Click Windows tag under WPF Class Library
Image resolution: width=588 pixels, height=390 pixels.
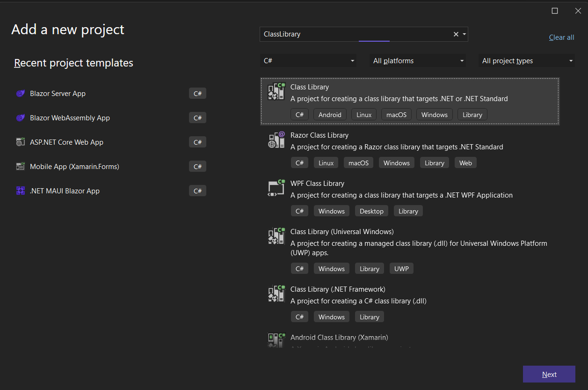tap(332, 211)
